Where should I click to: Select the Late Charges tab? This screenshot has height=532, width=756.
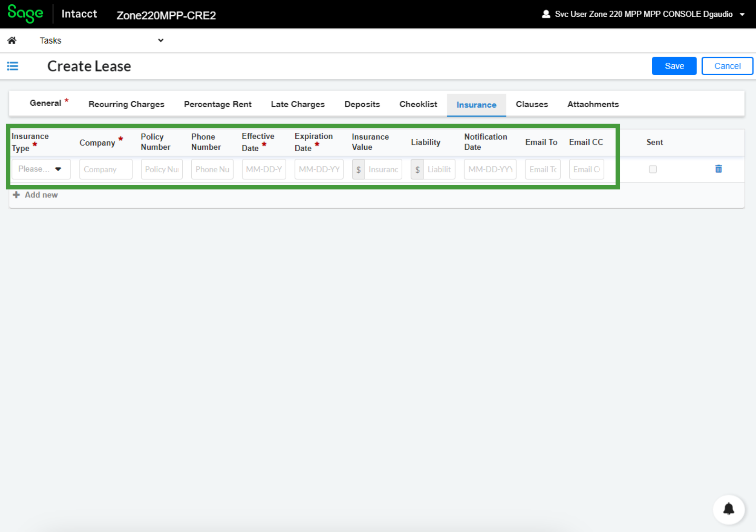click(x=298, y=104)
